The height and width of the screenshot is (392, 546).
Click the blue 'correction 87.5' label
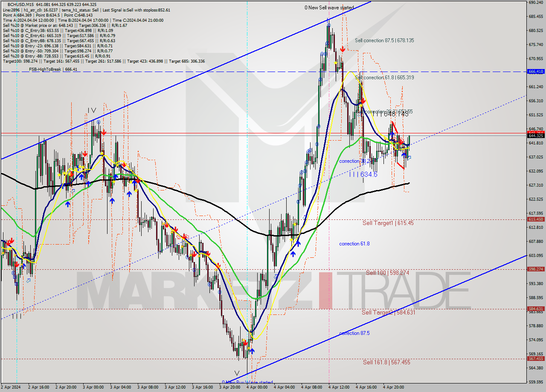point(354,333)
